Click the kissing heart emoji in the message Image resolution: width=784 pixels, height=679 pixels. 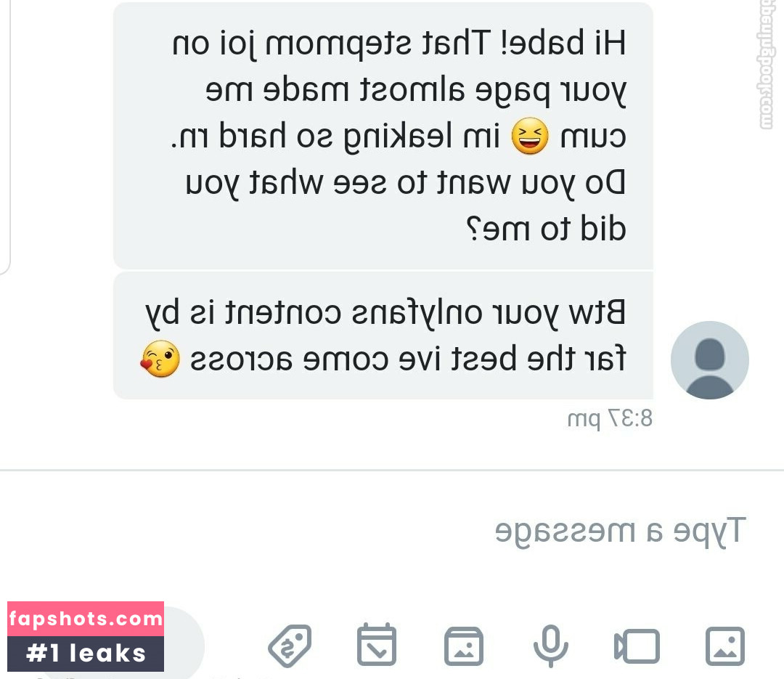(x=160, y=359)
